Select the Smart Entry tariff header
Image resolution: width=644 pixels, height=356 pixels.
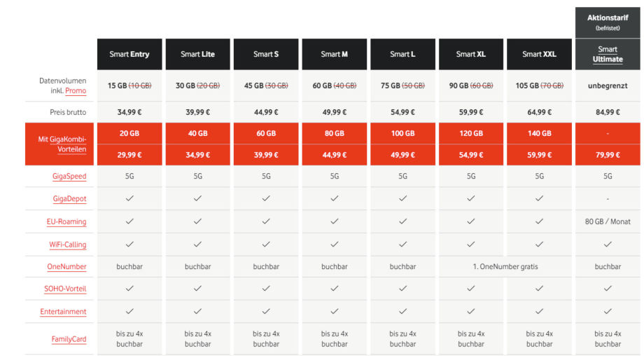coord(129,54)
